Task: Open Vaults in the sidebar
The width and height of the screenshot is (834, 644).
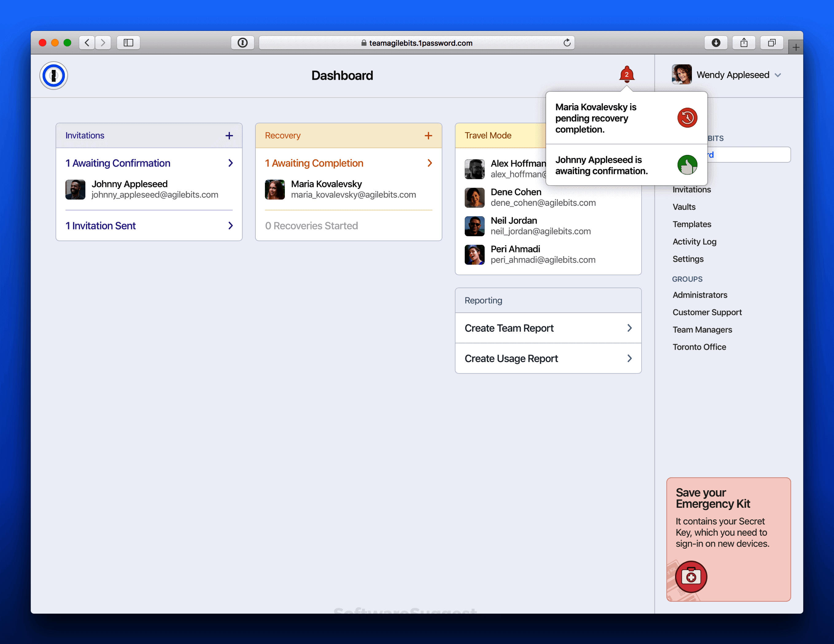Action: pyautogui.click(x=684, y=207)
